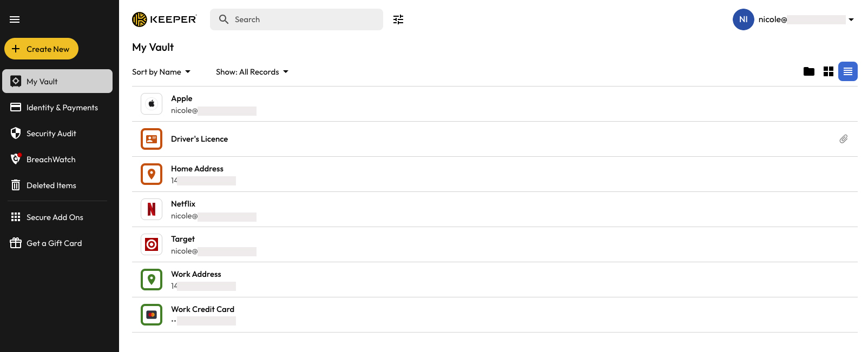Go to BreachWatch section
868x352 pixels.
[51, 160]
